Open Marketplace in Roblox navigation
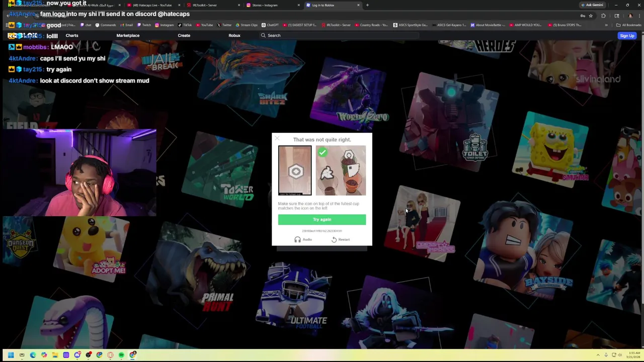 (x=128, y=35)
